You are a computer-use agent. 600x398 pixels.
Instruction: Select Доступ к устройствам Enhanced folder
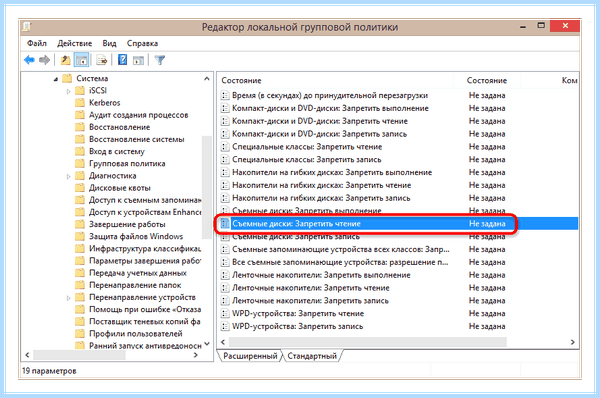point(145,212)
